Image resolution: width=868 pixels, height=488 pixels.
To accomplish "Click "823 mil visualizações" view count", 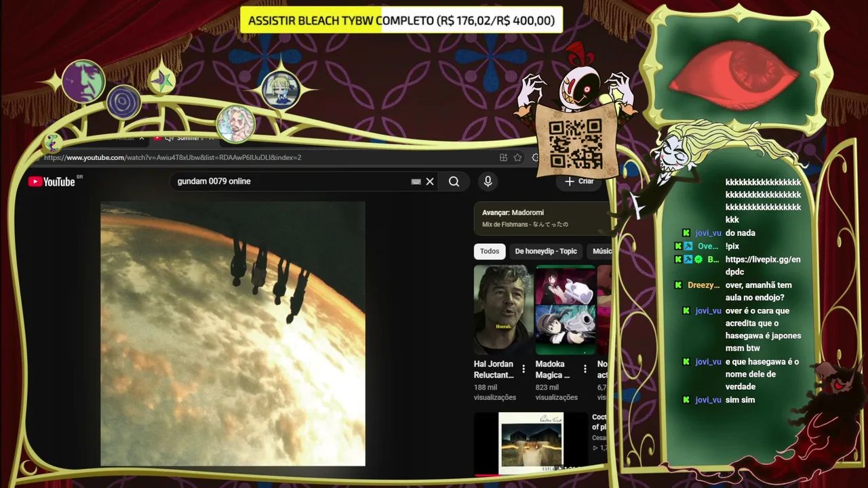I will (557, 392).
